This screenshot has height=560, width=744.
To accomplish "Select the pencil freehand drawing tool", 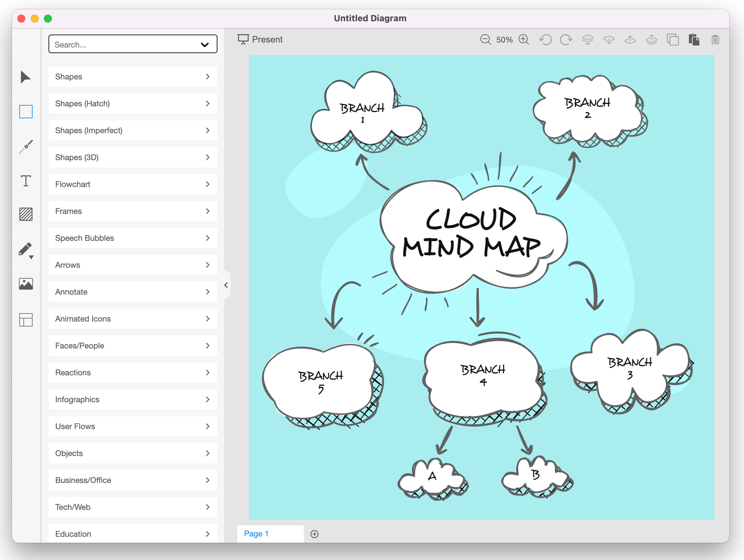I will 25,249.
